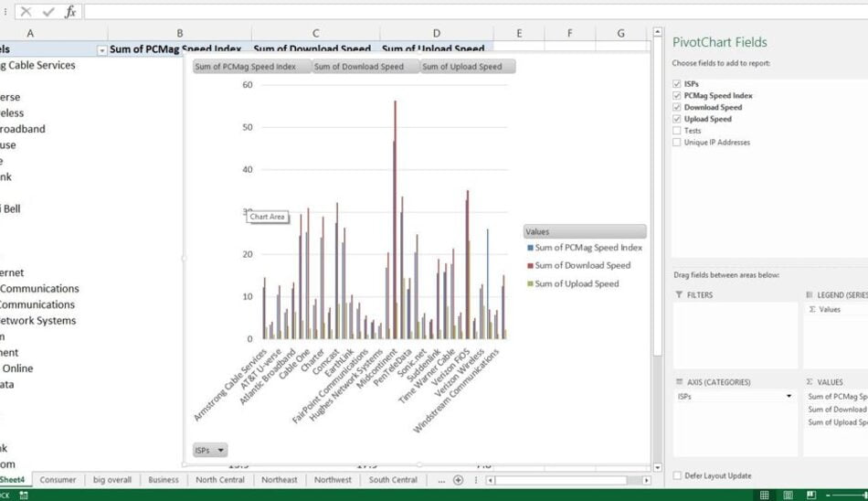Switch to Page Layout view in the status bar
The width and height of the screenshot is (868, 501).
(788, 495)
